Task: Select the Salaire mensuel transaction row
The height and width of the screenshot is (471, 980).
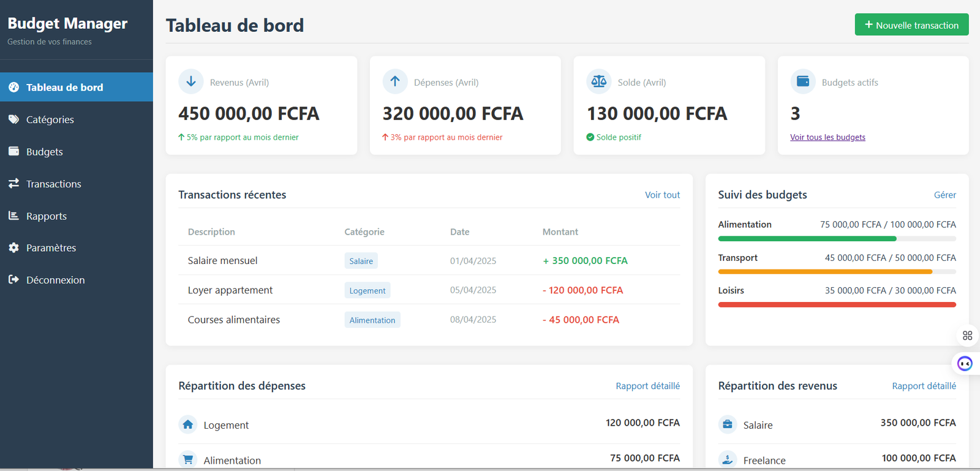Action: (429, 260)
